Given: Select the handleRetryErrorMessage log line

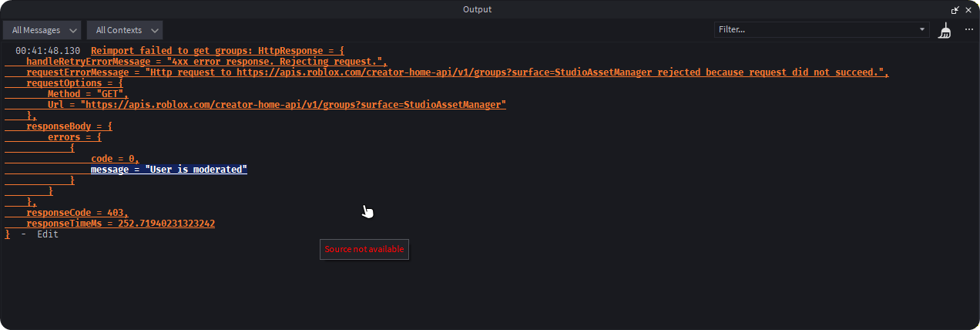Looking at the screenshot, I should pos(206,61).
